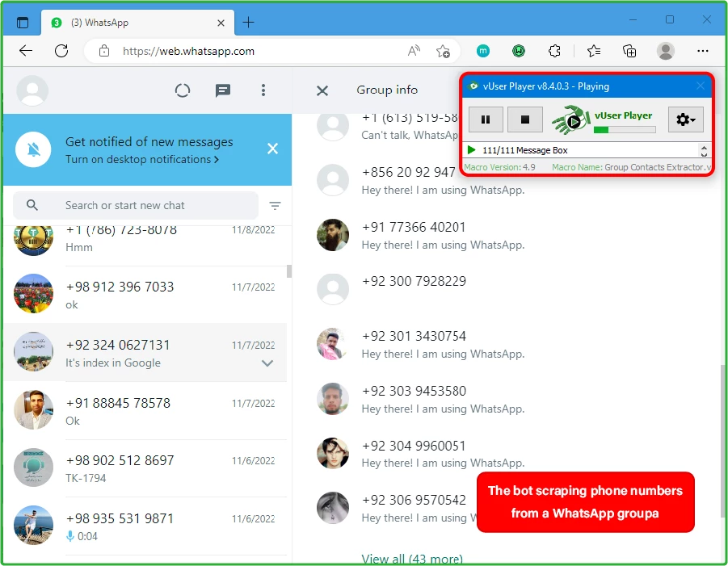Select the (3) WhatsApp tab
Viewport: 728px width, 566px height.
click(x=138, y=23)
